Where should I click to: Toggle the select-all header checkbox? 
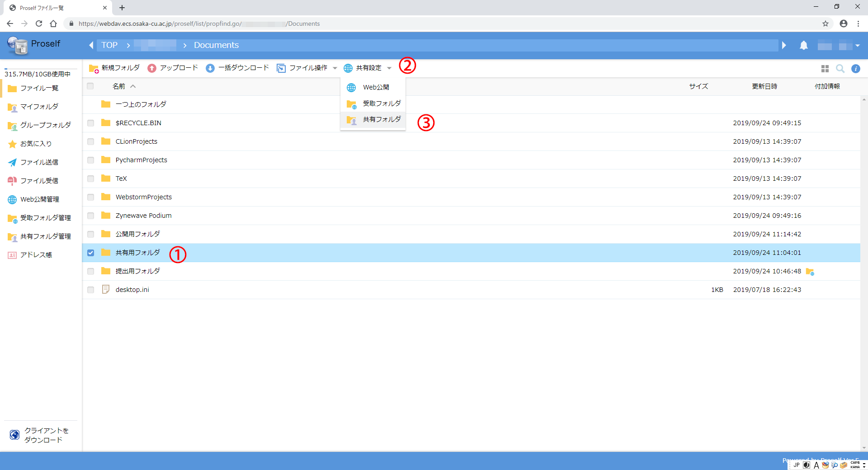pyautogui.click(x=90, y=86)
